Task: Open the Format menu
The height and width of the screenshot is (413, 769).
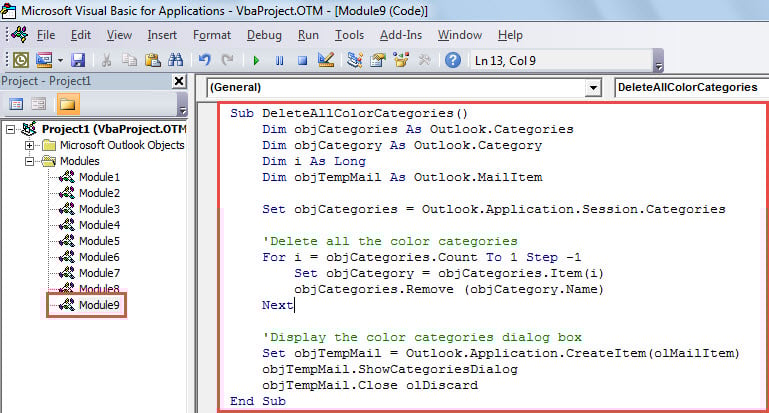Action: [211, 35]
